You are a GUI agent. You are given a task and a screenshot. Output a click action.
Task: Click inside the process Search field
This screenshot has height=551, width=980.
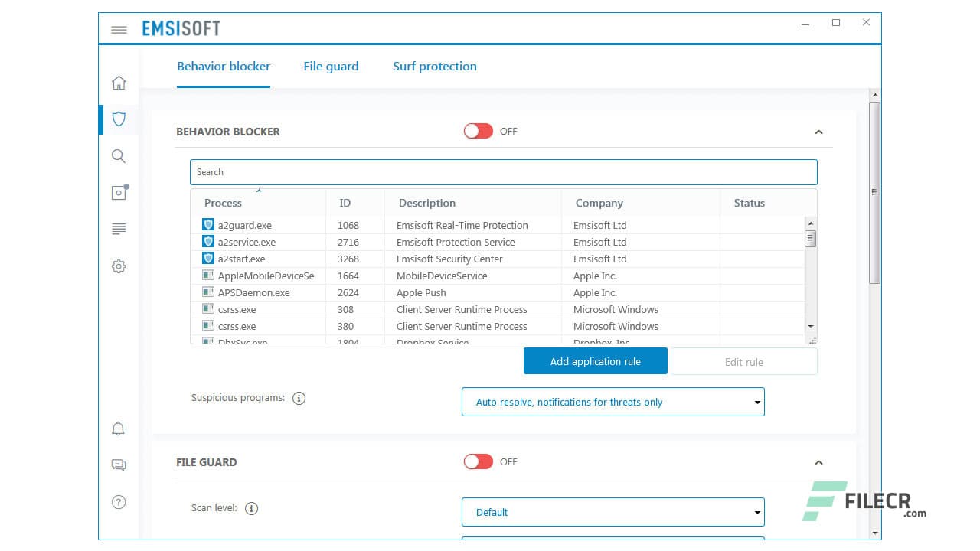[x=503, y=171]
